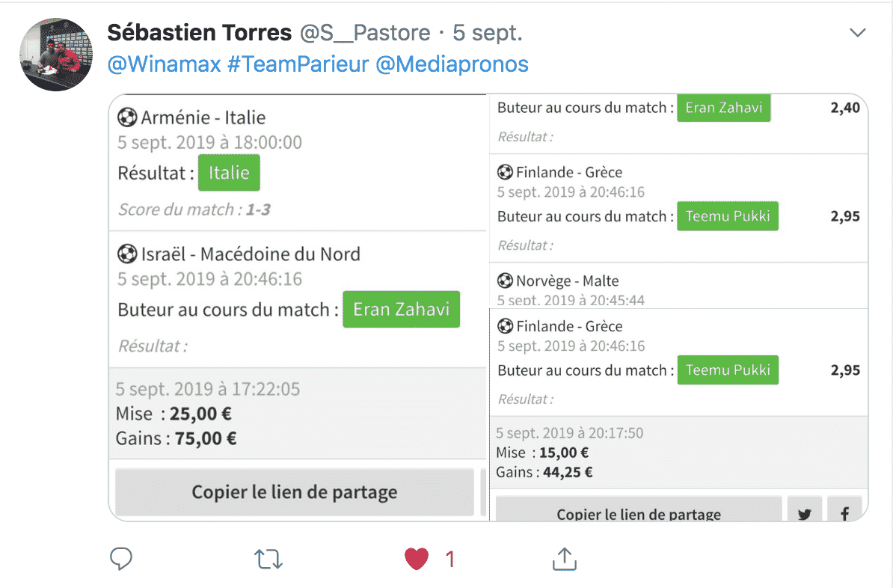Open the #TeamParieur hashtag

[x=298, y=64]
